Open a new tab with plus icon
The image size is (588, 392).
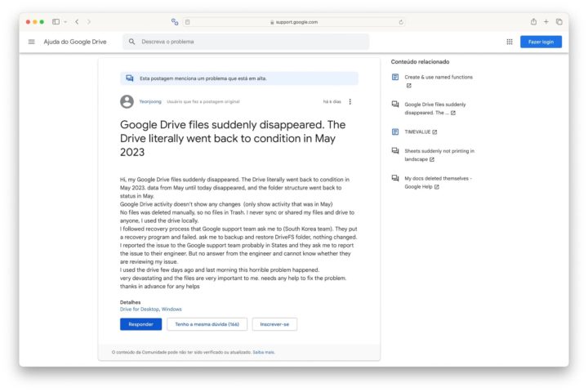point(546,22)
